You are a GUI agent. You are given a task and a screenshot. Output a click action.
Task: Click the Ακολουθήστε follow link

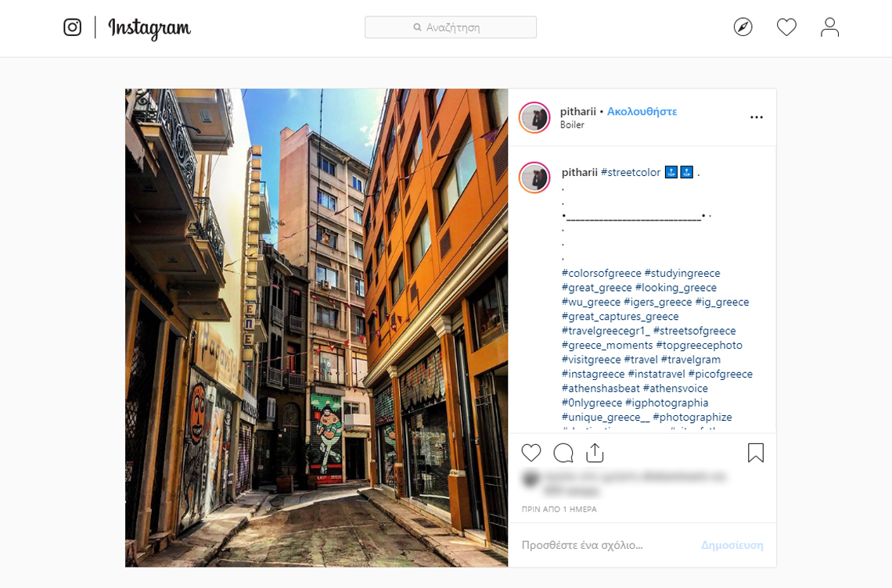click(642, 111)
